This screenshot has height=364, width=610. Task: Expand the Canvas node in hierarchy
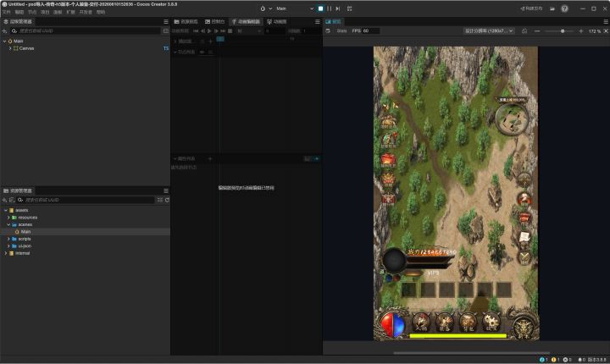[x=10, y=48]
